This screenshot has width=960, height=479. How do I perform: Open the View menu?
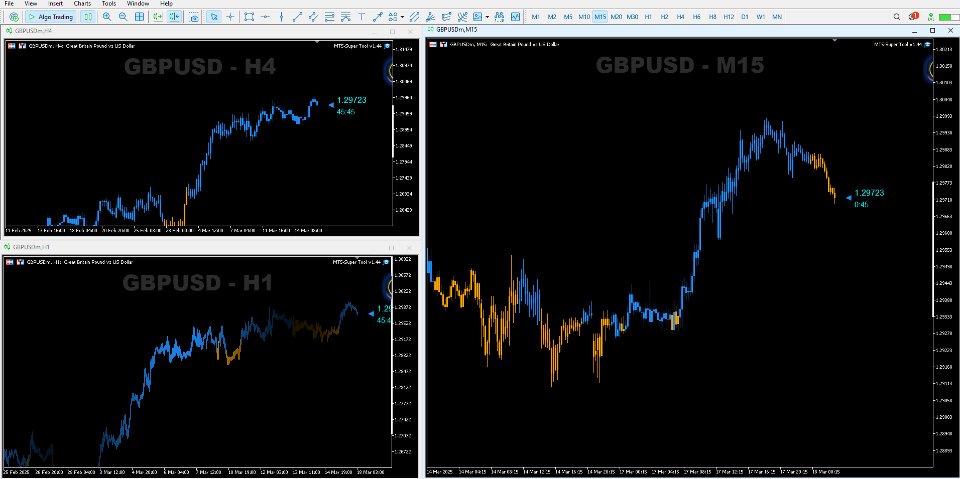coord(31,3)
